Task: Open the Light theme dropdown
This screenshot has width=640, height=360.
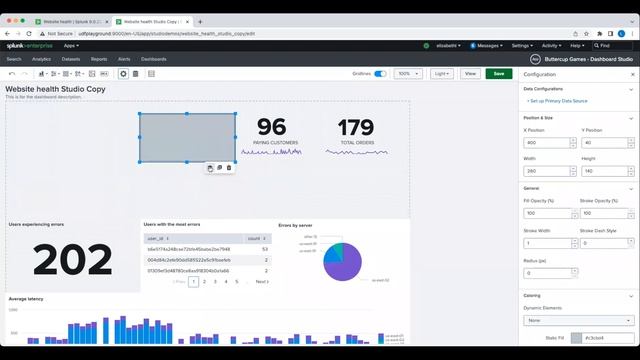Action: pos(442,74)
